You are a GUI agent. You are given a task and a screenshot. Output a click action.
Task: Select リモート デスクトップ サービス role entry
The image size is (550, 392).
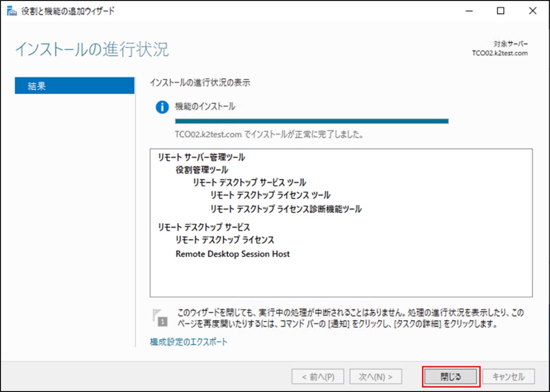pyautogui.click(x=204, y=228)
